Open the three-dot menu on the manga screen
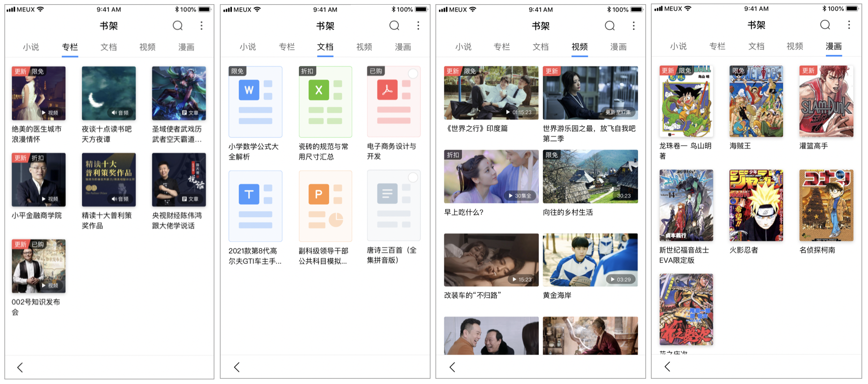Viewport: 868px width, 384px height. click(849, 25)
